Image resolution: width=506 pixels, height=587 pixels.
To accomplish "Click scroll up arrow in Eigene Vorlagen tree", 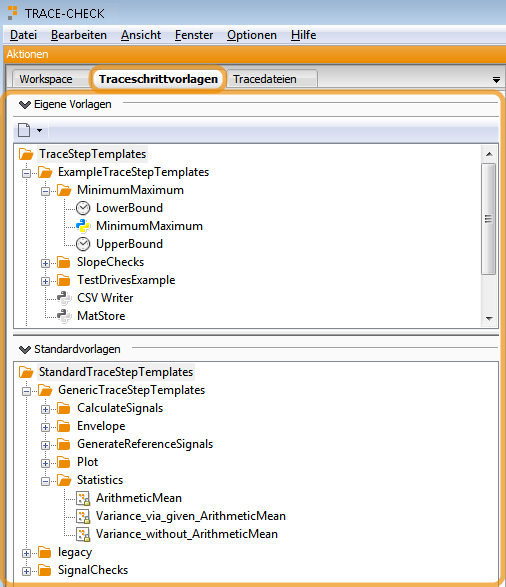I will (489, 154).
